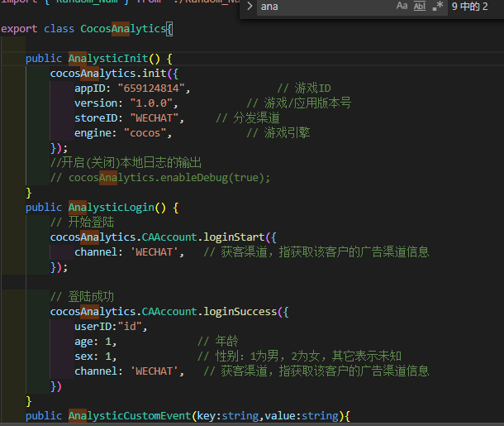Screen dimensions: 504x426
Task: Click the 'sex: 1,' line
Action: [x=96, y=357]
